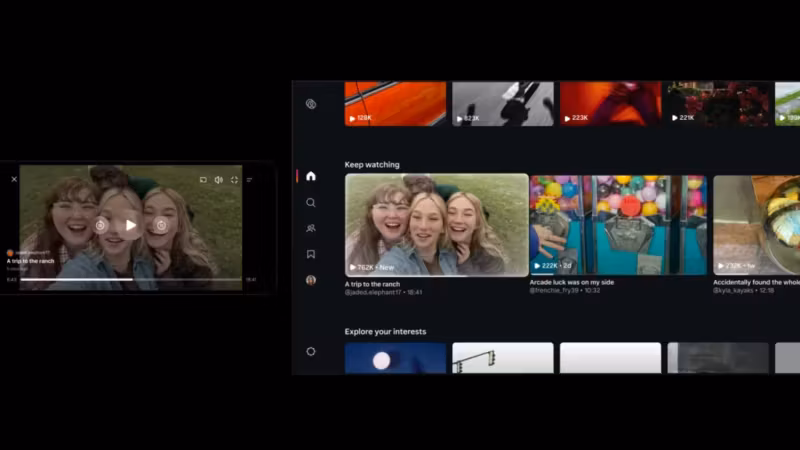Screen dimensions: 800x450
Task: Open the red 223K views thumbnail
Action: [611, 103]
